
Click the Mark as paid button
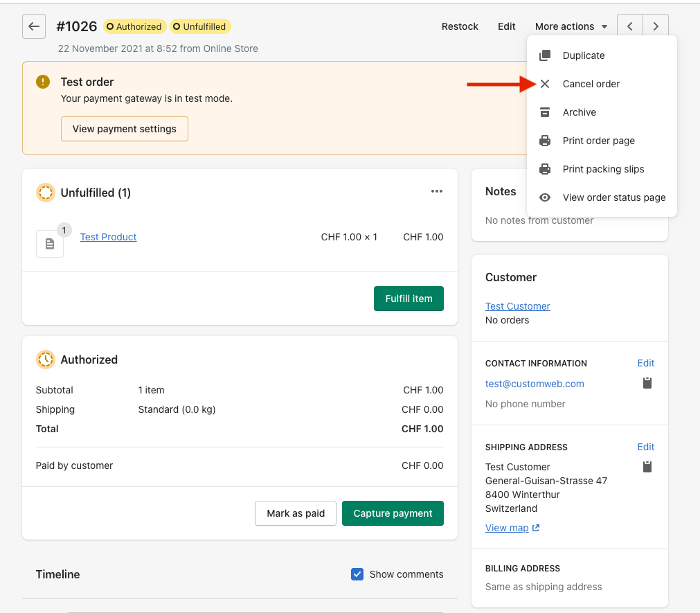click(x=296, y=513)
